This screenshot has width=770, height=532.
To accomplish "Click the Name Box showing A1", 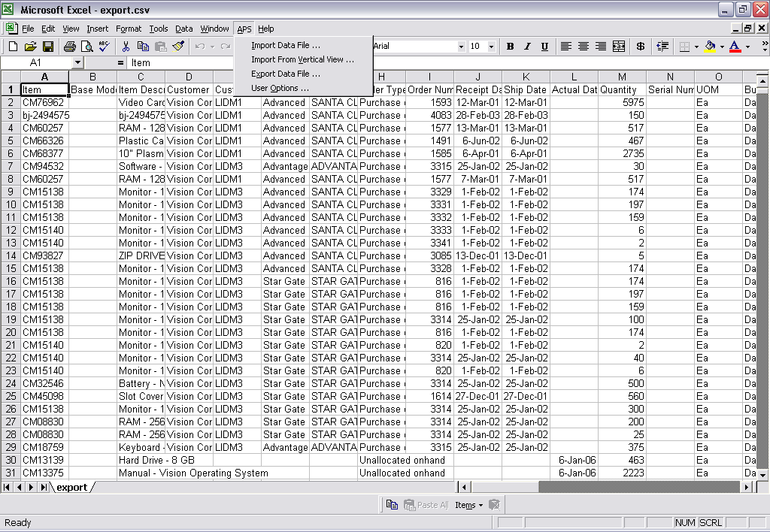I will coord(36,62).
